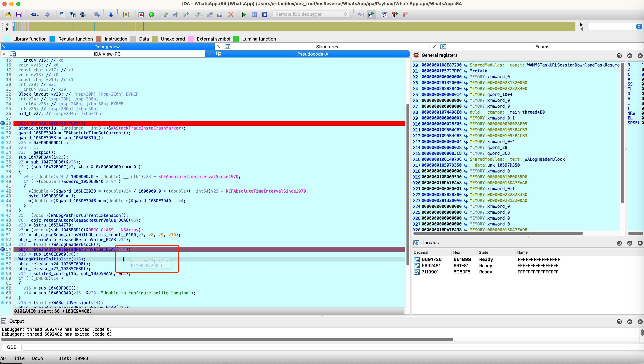Set breakpoint dot at line 47
Viewport: 644px width, 364px height.
click(x=3, y=215)
